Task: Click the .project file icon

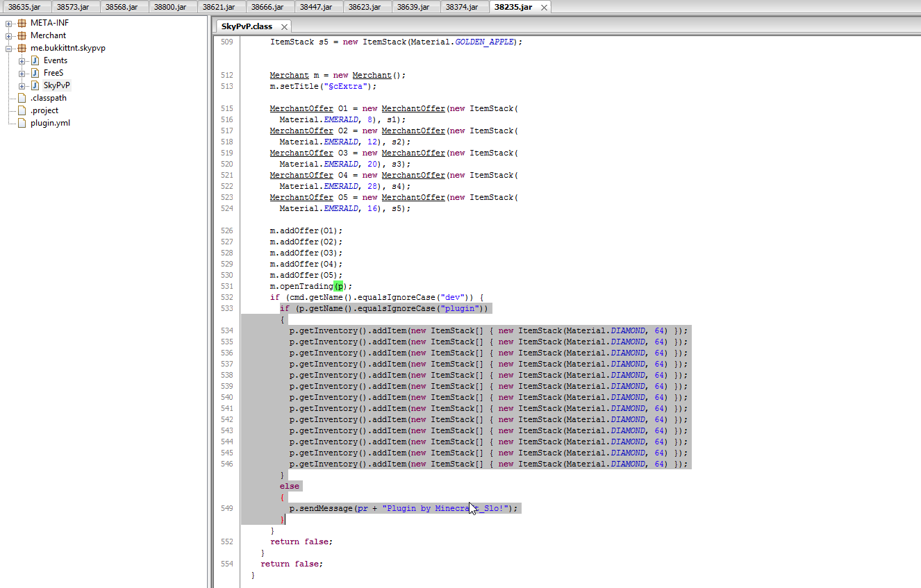Action: pos(22,110)
